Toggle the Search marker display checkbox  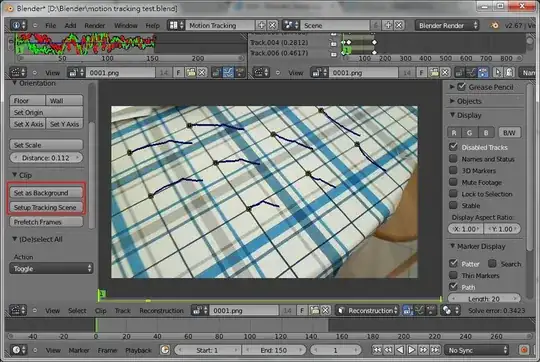click(x=492, y=263)
